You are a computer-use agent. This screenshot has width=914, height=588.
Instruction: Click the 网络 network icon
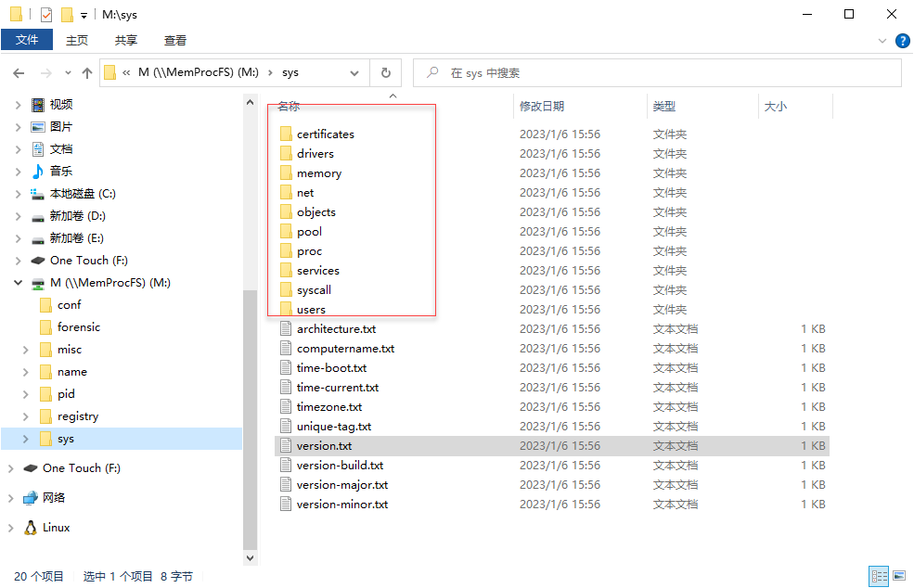tap(31, 498)
